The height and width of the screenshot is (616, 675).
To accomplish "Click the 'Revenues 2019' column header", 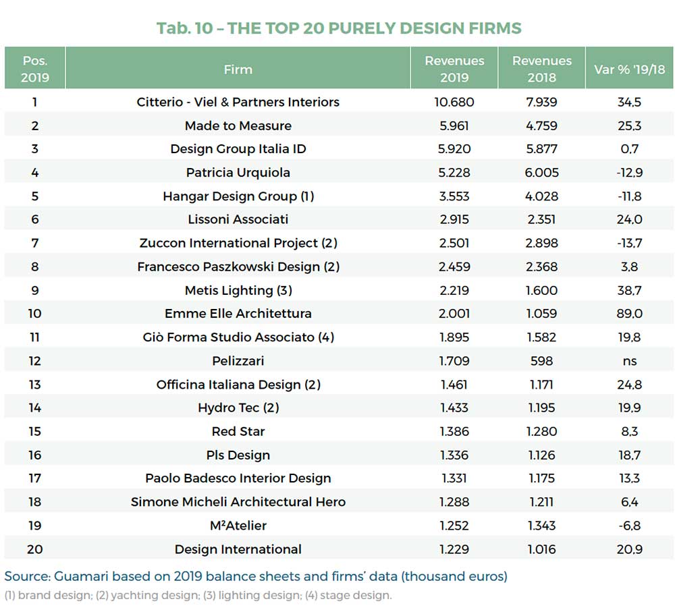I will (x=454, y=69).
